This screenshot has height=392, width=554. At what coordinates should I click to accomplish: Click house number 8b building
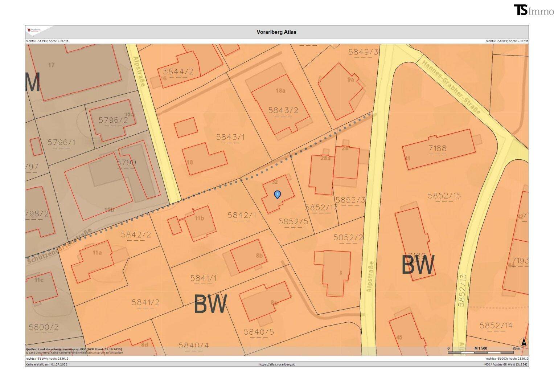click(249, 256)
